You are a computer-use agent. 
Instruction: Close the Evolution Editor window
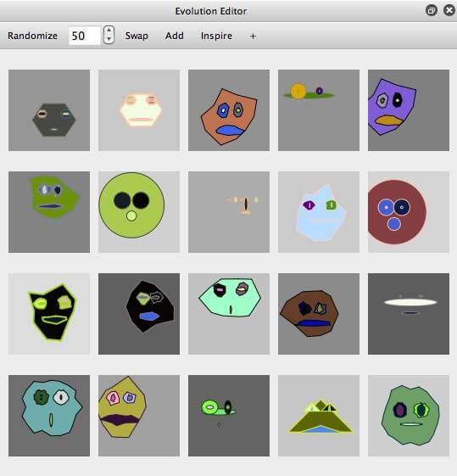point(449,11)
